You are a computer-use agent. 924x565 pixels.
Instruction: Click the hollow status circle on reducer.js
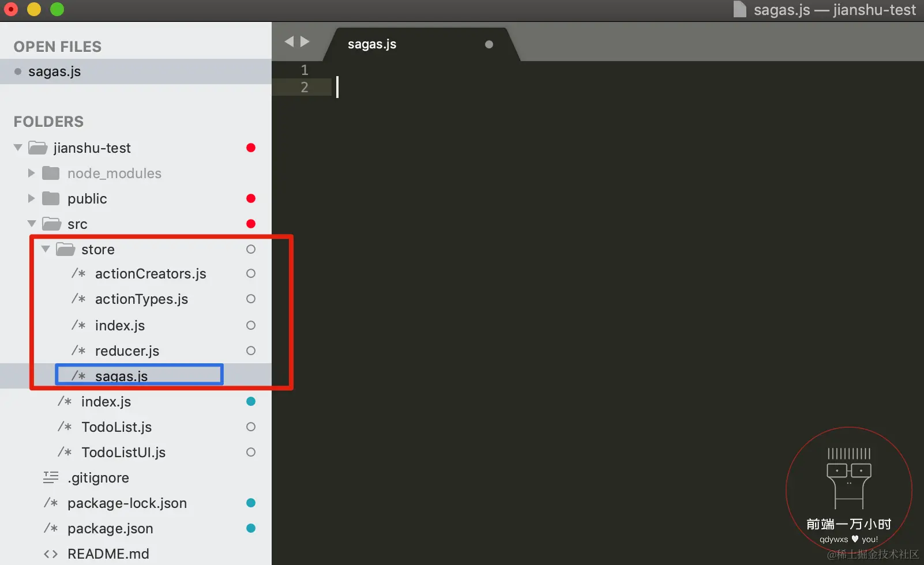pyautogui.click(x=251, y=351)
